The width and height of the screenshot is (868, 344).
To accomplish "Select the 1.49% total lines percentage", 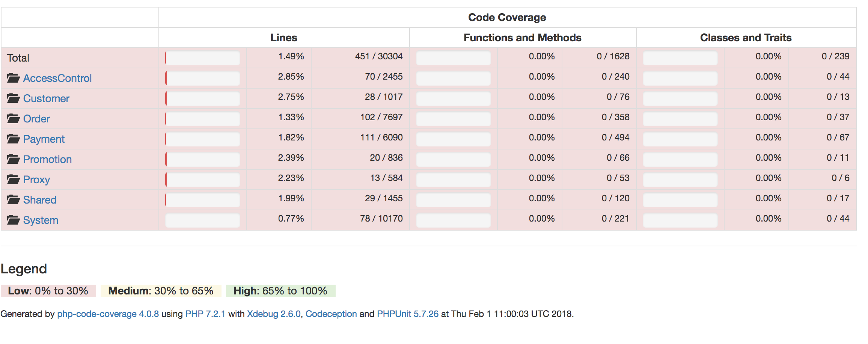I will coord(291,56).
